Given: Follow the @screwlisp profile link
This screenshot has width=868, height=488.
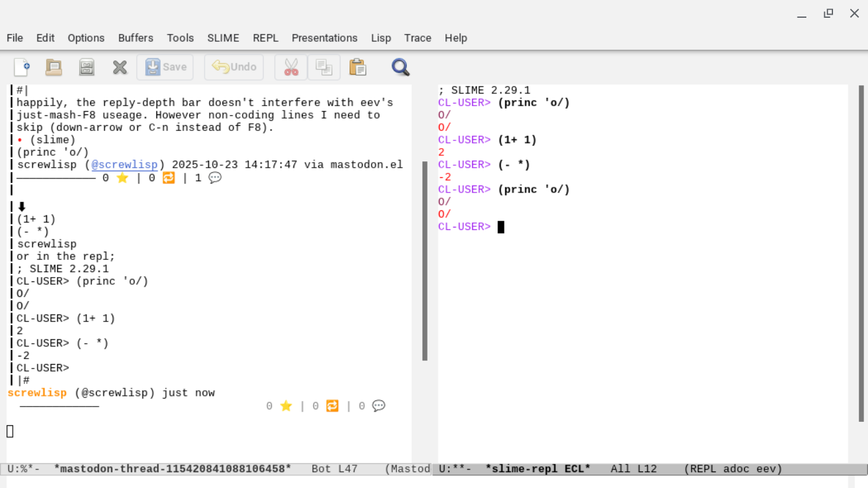Looking at the screenshot, I should tap(125, 165).
